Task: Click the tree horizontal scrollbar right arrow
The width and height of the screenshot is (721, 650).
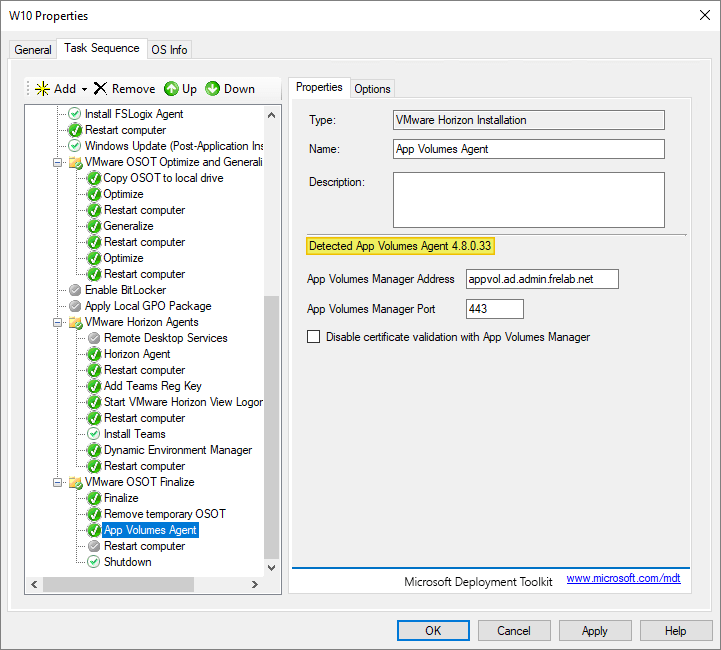Action: click(x=254, y=584)
